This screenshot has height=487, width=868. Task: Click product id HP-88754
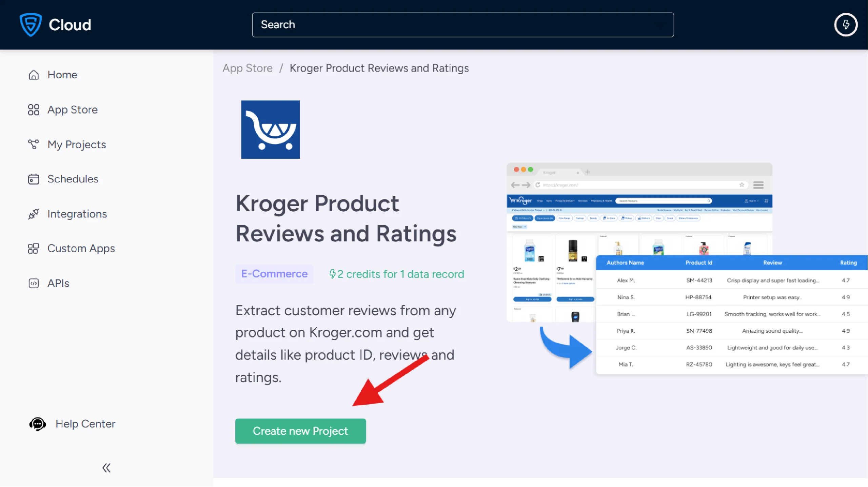tap(698, 297)
